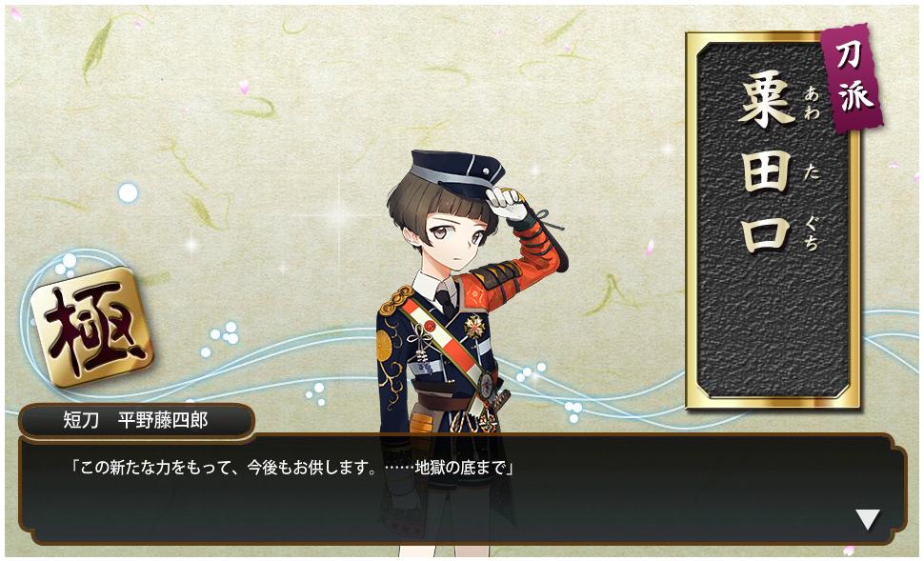924x561 pixels.
Task: Click the gold 極 badge icon
Action: pos(92,326)
